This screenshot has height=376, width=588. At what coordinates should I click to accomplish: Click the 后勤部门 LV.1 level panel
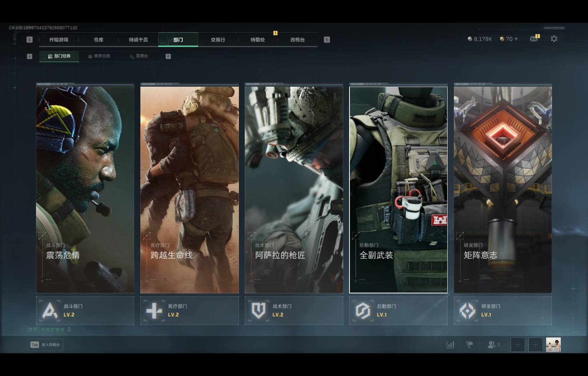click(x=398, y=311)
